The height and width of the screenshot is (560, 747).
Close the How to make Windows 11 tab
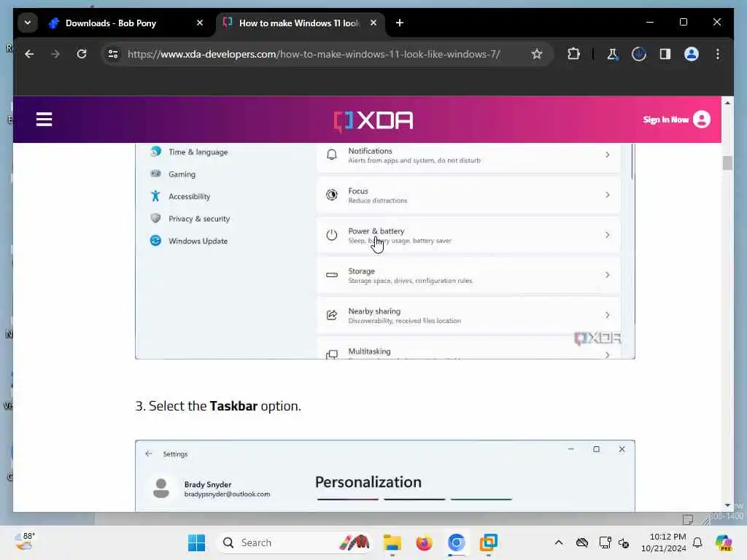click(373, 23)
